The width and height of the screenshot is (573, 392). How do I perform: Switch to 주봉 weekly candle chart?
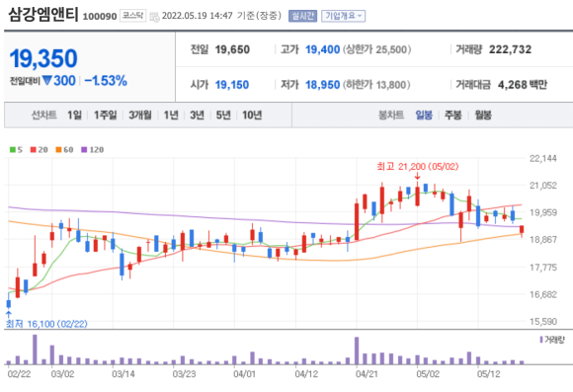(x=453, y=116)
